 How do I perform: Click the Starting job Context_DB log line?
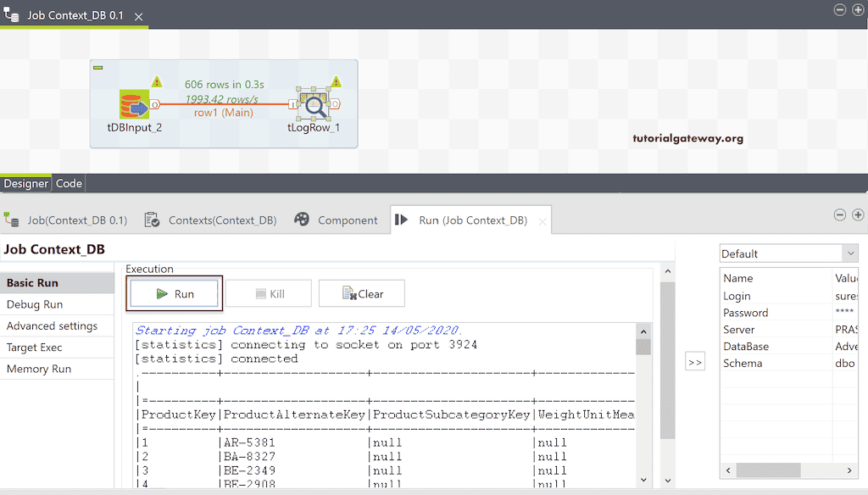tap(299, 331)
